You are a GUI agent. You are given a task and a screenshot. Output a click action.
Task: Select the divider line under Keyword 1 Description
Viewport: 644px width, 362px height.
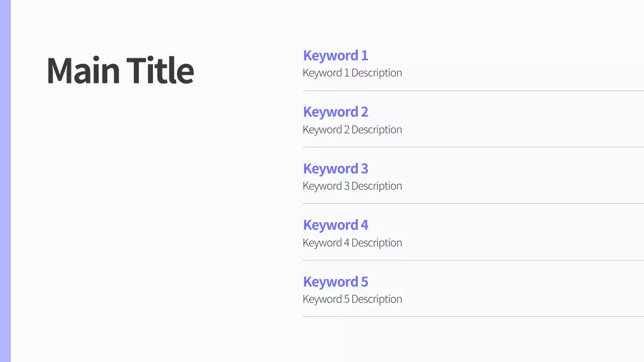473,91
